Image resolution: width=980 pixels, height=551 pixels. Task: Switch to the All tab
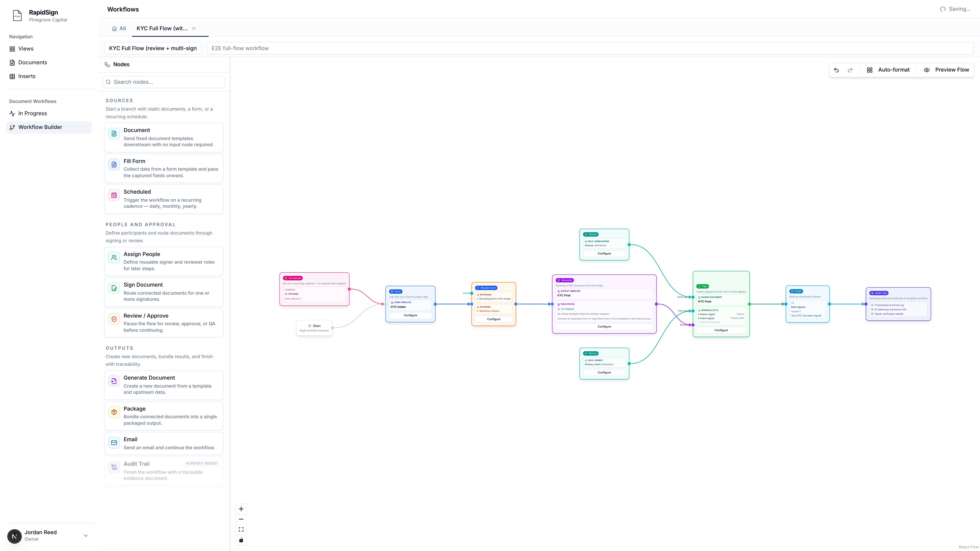coord(119,29)
